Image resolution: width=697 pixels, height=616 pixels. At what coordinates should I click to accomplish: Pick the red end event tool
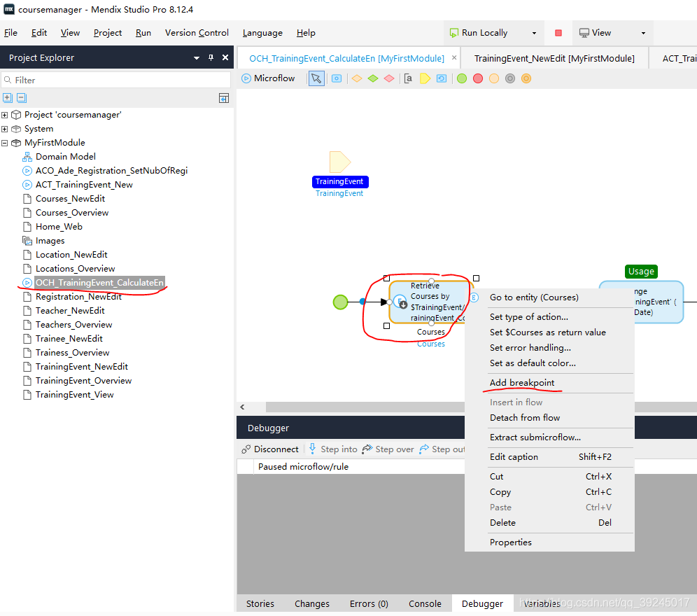(478, 78)
